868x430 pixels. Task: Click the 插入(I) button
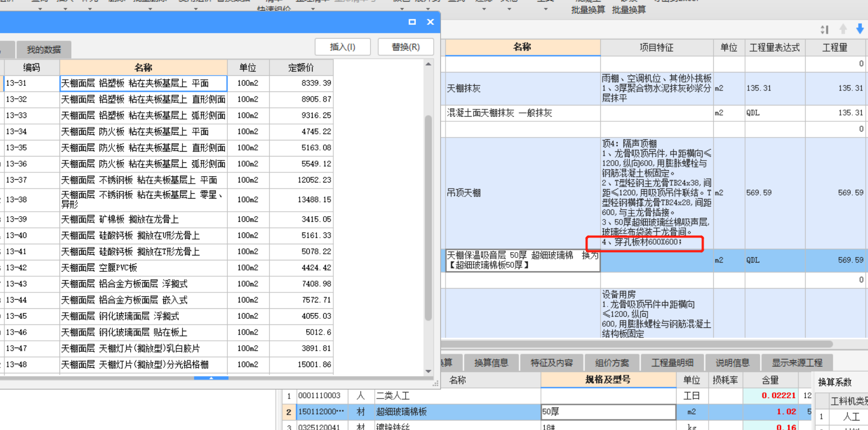343,47
